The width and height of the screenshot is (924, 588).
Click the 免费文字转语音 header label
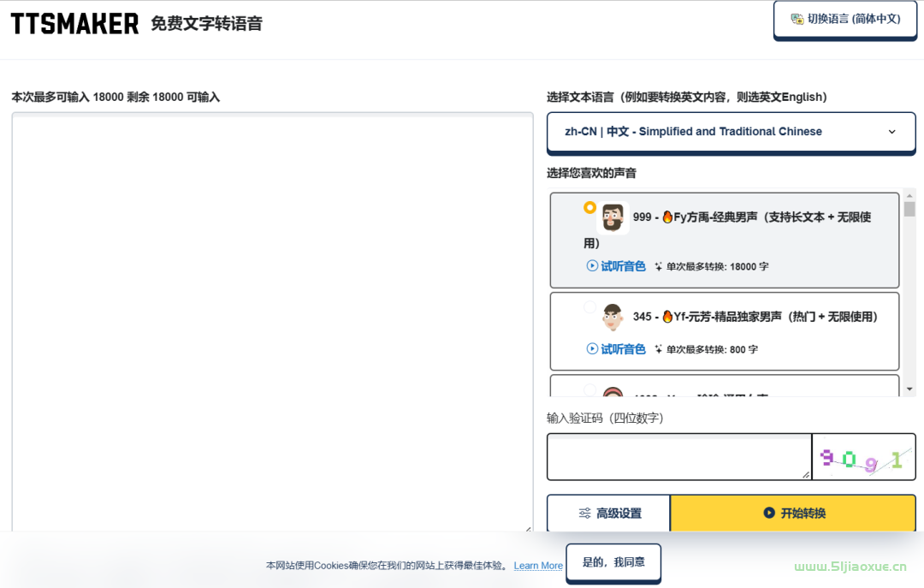(x=205, y=24)
